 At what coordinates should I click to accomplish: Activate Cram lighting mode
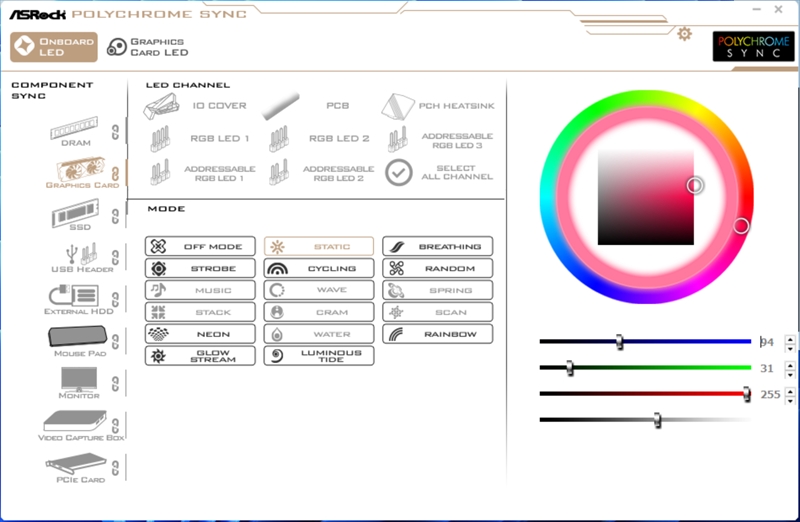click(x=319, y=312)
